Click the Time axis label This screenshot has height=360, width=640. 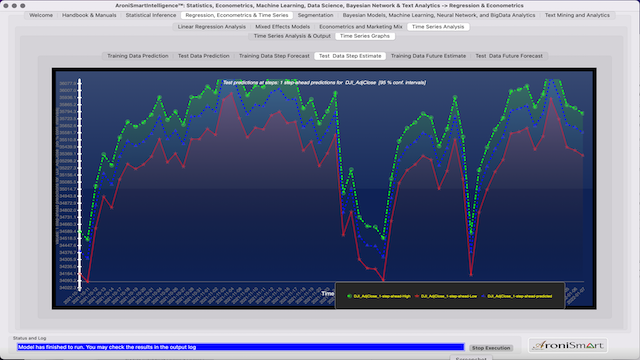[327, 293]
